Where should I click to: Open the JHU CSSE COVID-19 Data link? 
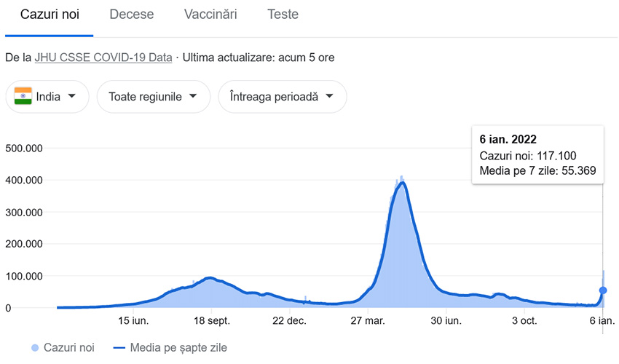[103, 58]
